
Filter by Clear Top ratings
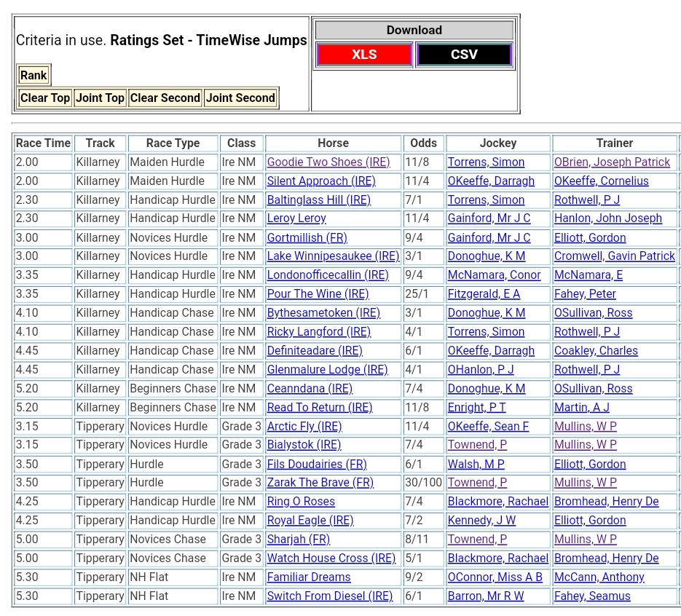[x=45, y=98]
